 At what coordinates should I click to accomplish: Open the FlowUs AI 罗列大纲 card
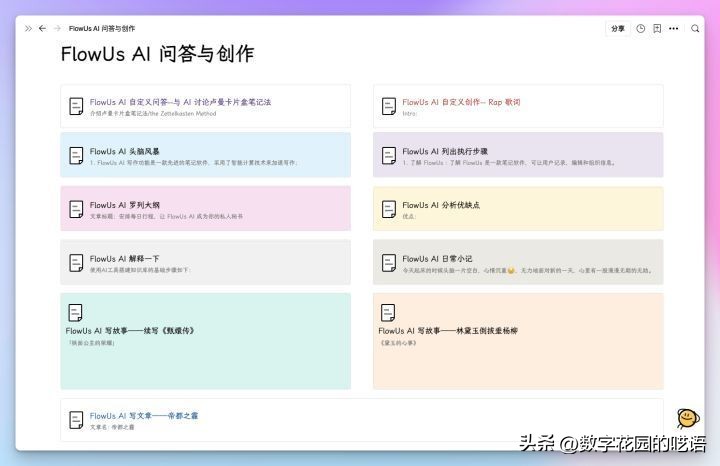(205, 208)
